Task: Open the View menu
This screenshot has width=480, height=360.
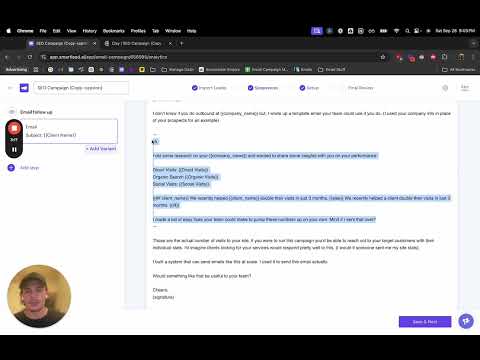Action: point(71,31)
